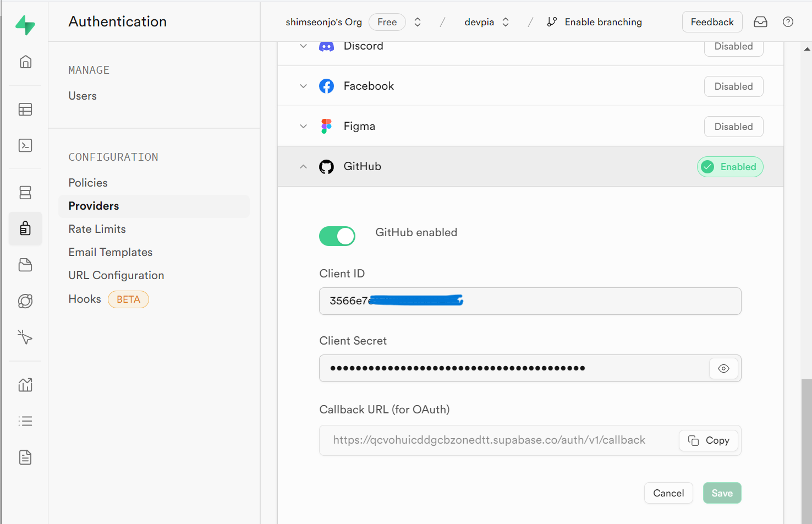
Task: Open the Table Editor icon in sidebar
Action: pos(25,110)
